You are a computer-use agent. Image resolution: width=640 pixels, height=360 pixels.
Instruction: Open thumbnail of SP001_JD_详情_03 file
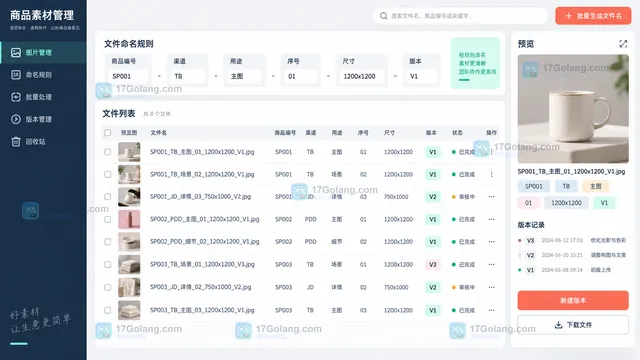pyautogui.click(x=129, y=197)
